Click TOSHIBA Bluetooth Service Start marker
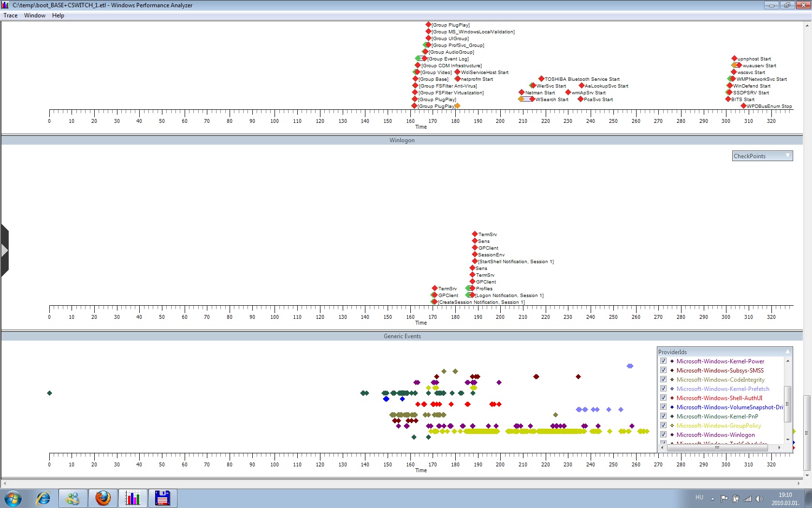 pyautogui.click(x=541, y=78)
